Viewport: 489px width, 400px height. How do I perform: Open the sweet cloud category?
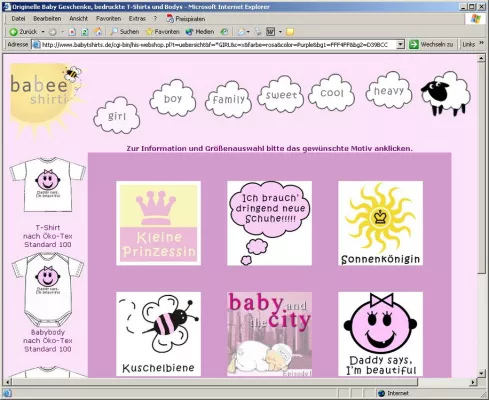pos(281,94)
